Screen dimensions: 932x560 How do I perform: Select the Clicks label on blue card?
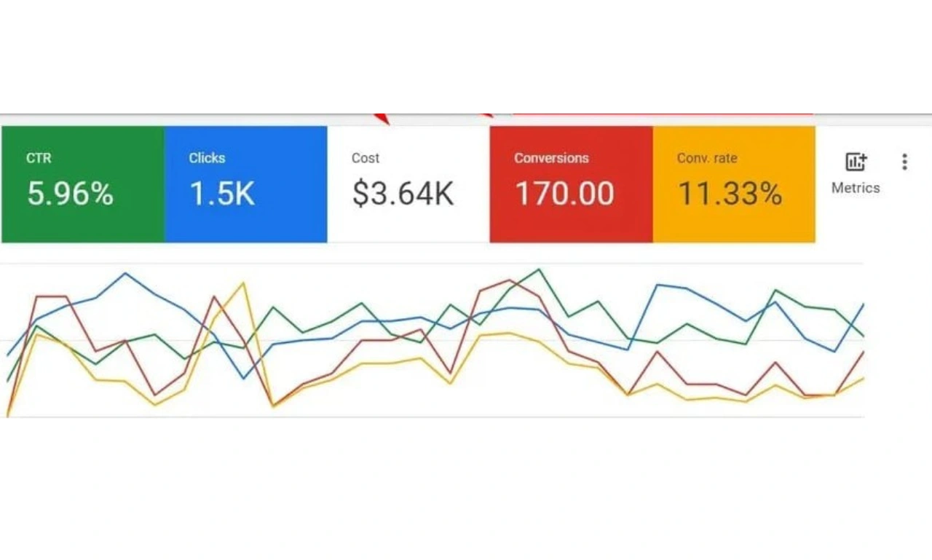tap(207, 158)
